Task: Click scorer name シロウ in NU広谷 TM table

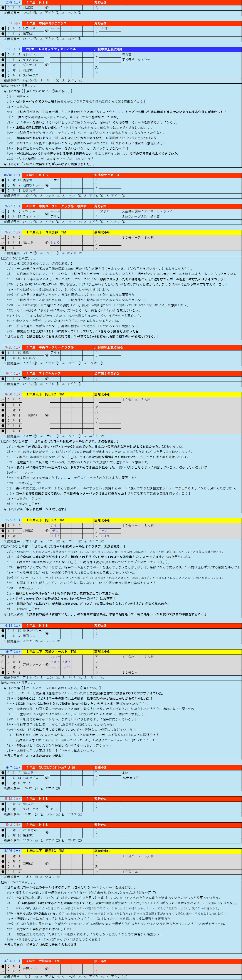Action: point(55,243)
